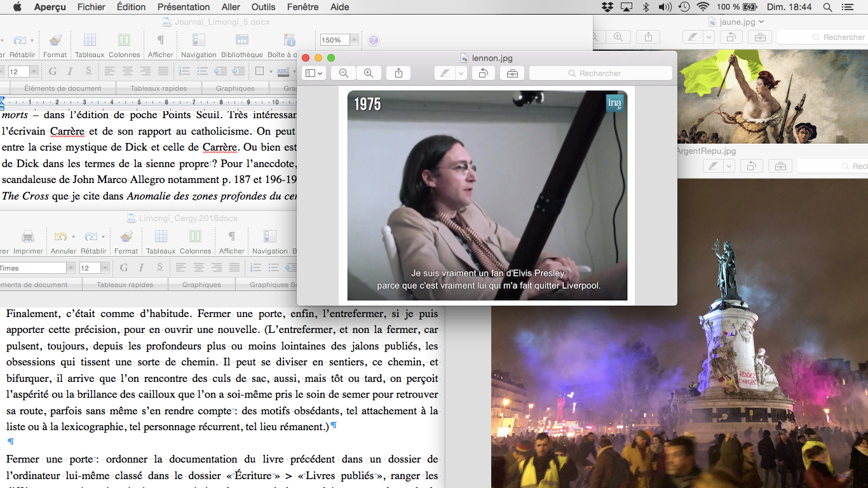Zoom out in the lennon.jpg Preview window
This screenshot has height=488, width=868.
[x=344, y=73]
